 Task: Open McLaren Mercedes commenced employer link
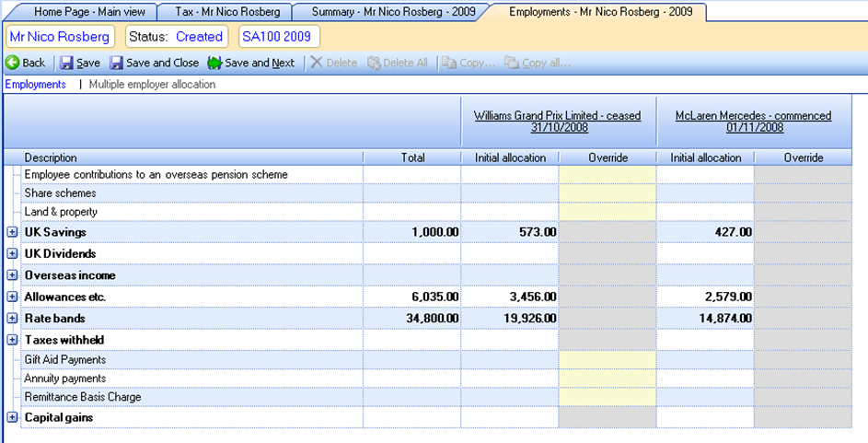(x=754, y=122)
